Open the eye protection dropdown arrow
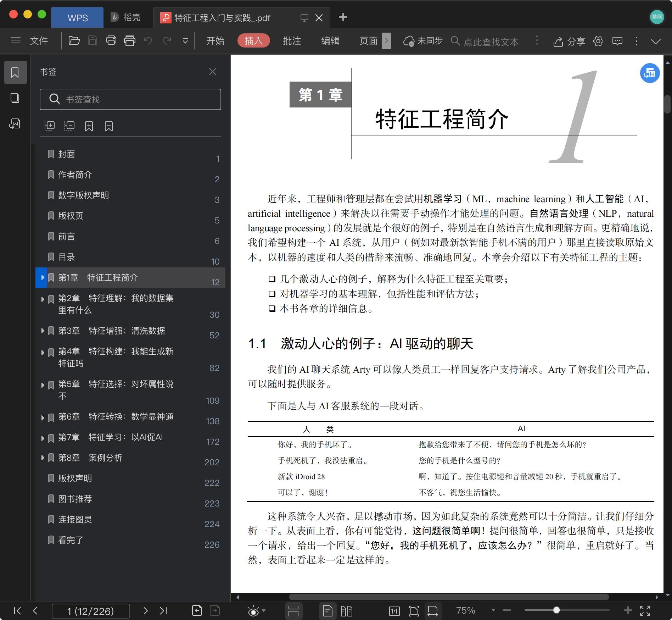672x620 pixels. point(264,610)
